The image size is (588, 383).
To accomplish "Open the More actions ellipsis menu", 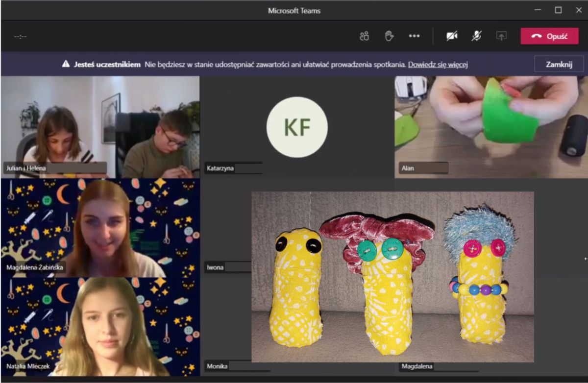I will (414, 36).
